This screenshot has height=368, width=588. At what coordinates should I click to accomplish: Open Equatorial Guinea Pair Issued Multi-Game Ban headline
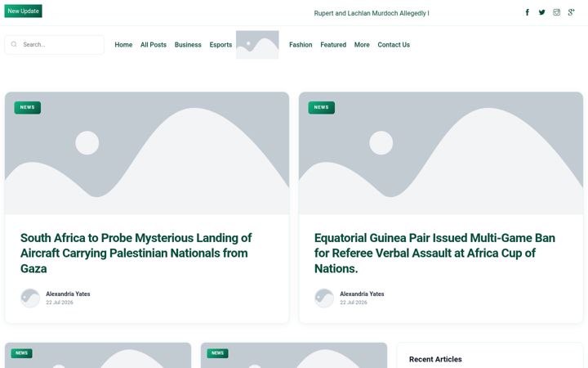click(x=434, y=253)
